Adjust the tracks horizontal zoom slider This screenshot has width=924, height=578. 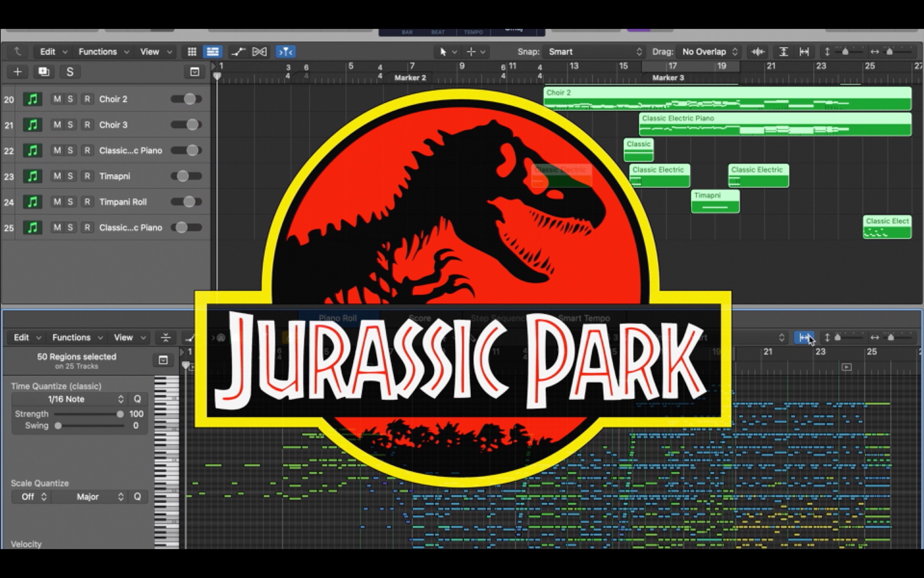895,52
